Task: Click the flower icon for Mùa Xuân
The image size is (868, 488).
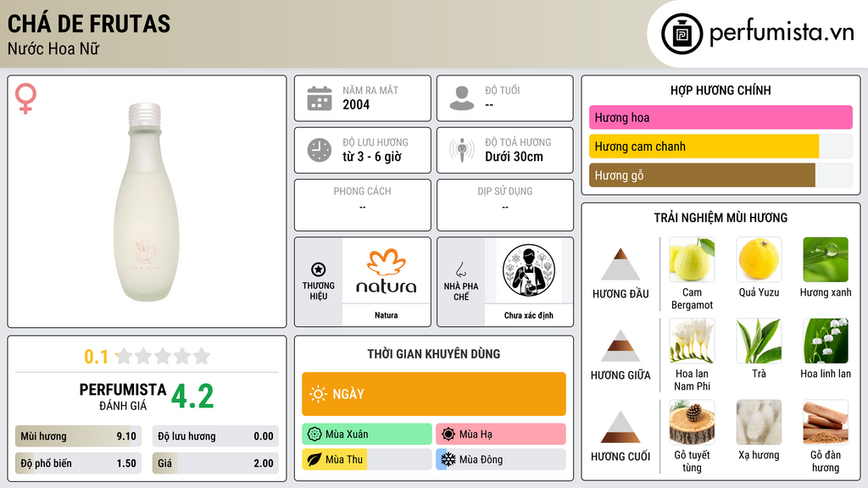Action: coord(314,434)
